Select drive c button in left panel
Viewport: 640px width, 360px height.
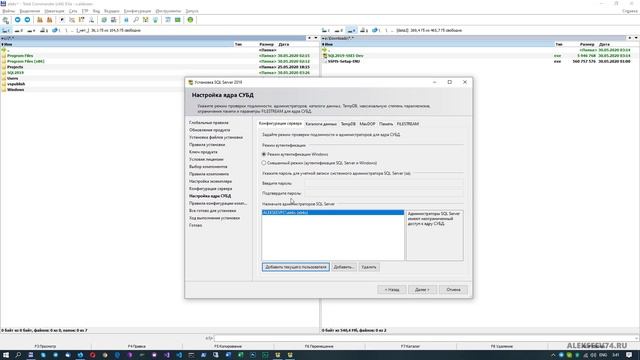[x=6, y=30]
